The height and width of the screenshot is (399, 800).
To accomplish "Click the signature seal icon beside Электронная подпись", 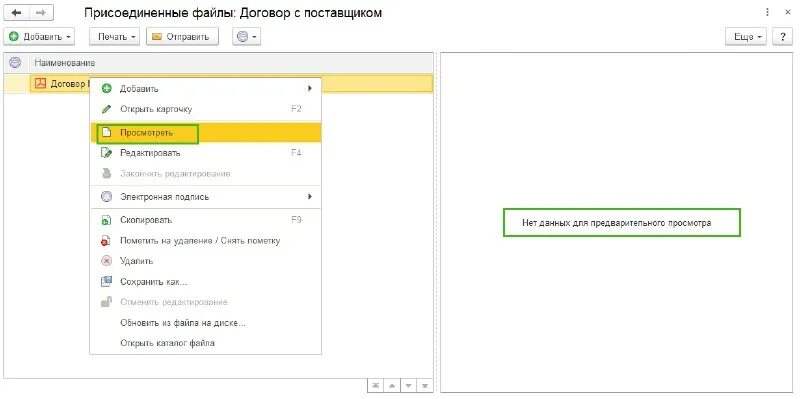I will [x=106, y=197].
